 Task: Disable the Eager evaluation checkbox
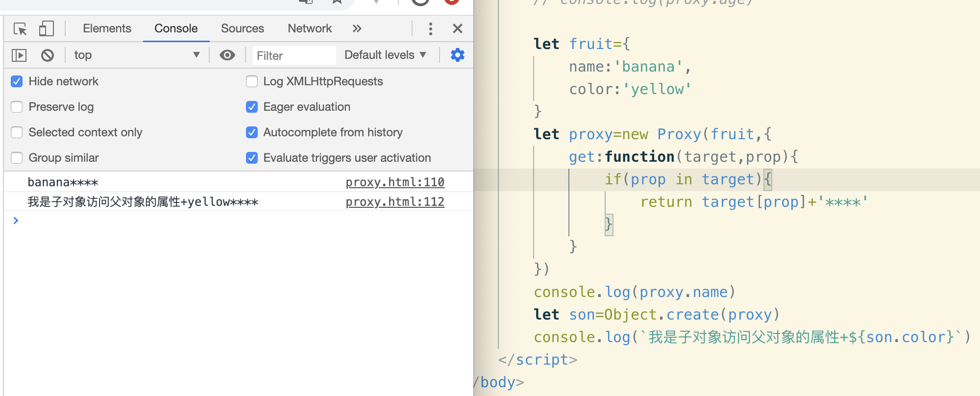[x=252, y=107]
